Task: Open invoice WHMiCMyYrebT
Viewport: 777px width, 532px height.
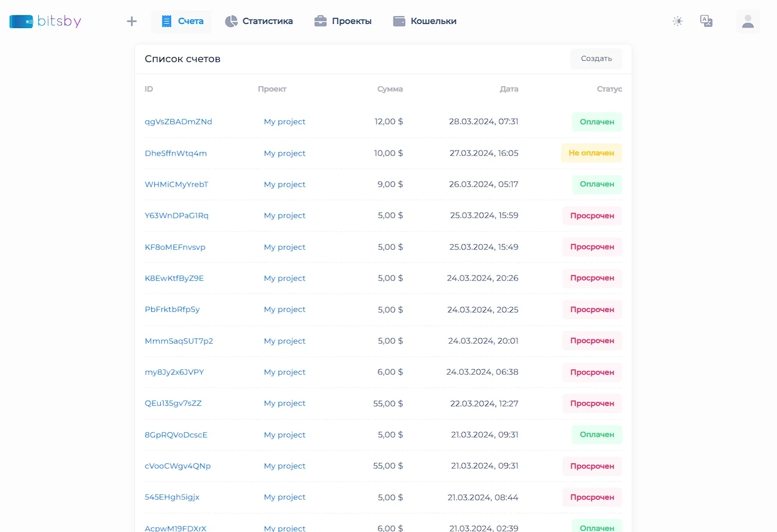Action: (176, 184)
